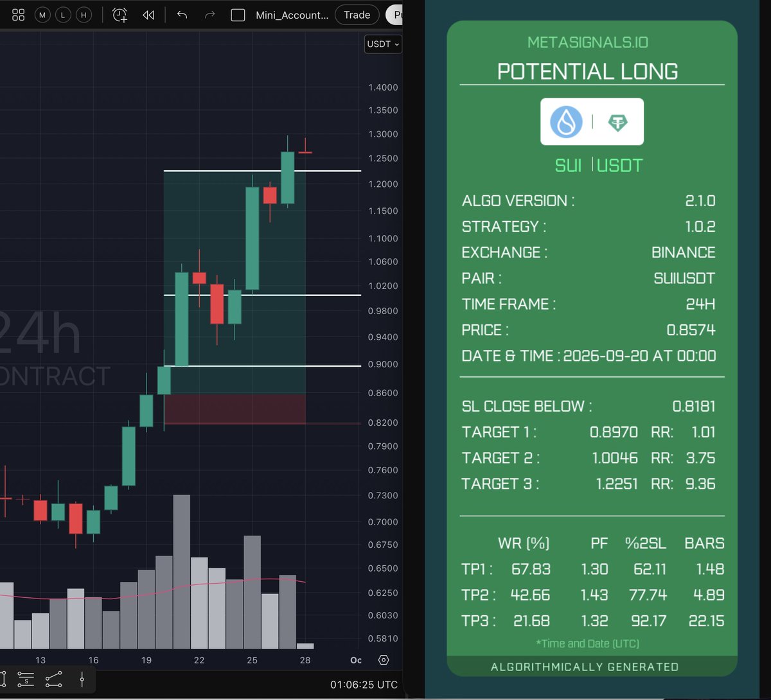This screenshot has width=771, height=700.
Task: Click the circled H button
Action: pyautogui.click(x=84, y=15)
